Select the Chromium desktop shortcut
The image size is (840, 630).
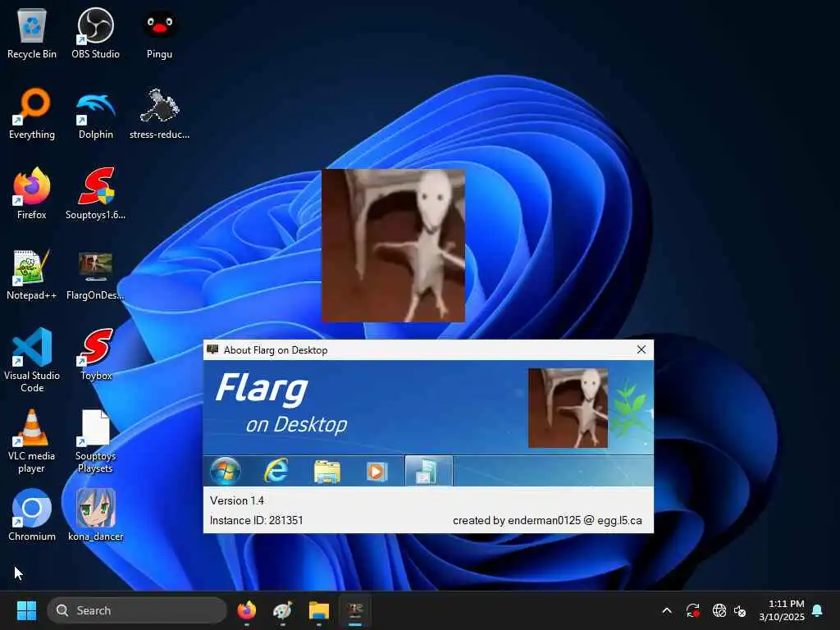(x=32, y=515)
